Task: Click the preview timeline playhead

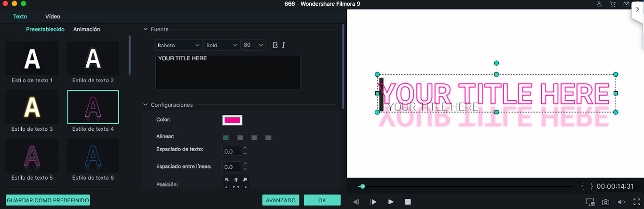Action: point(362,186)
